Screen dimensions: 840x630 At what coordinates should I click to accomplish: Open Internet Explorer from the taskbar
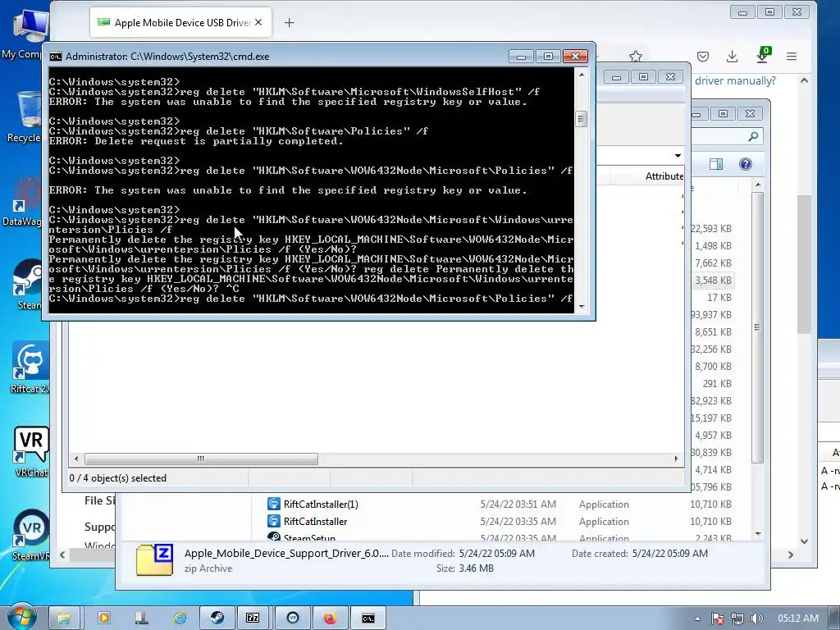pos(179,619)
